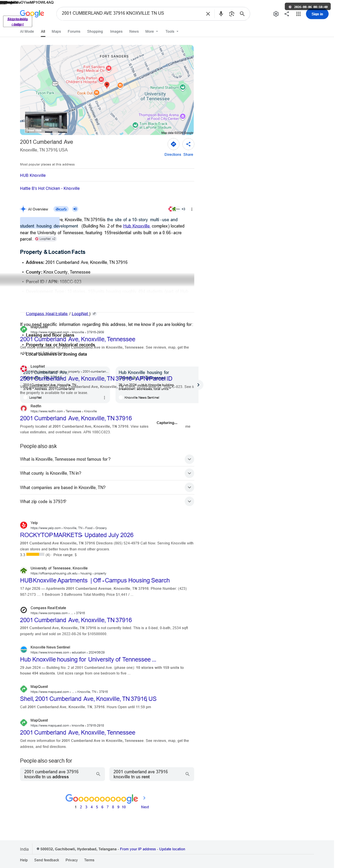The width and height of the screenshot is (338, 868).
Task: Click the Google logo
Action: [x=32, y=13]
